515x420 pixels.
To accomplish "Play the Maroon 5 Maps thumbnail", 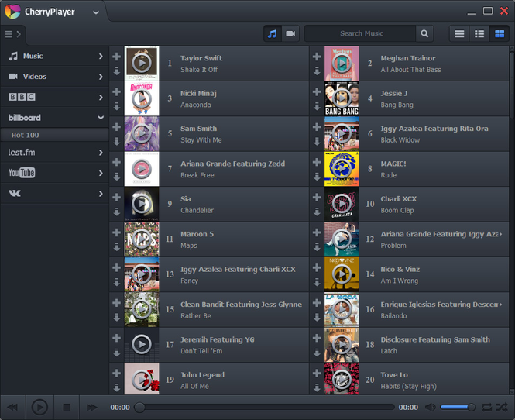I will tap(142, 239).
